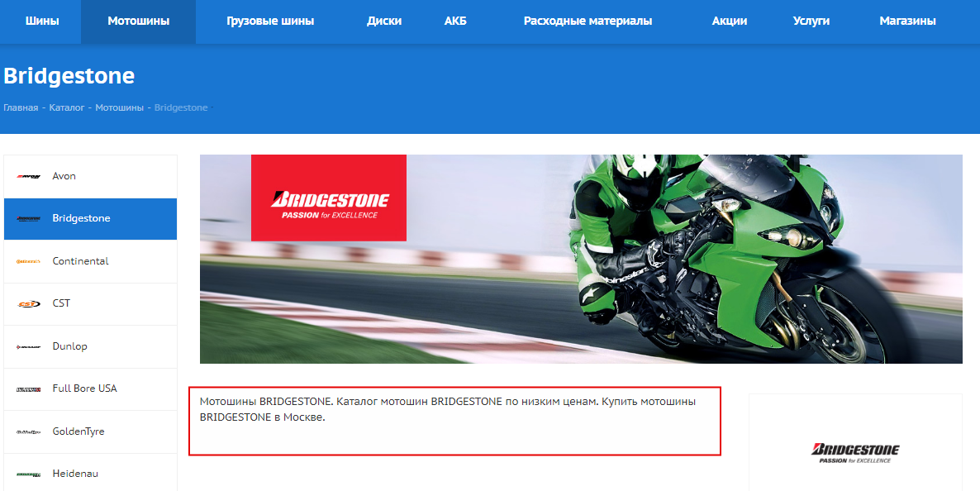Select Dunlop in the brand list
This screenshot has height=491, width=980.
click(x=91, y=346)
